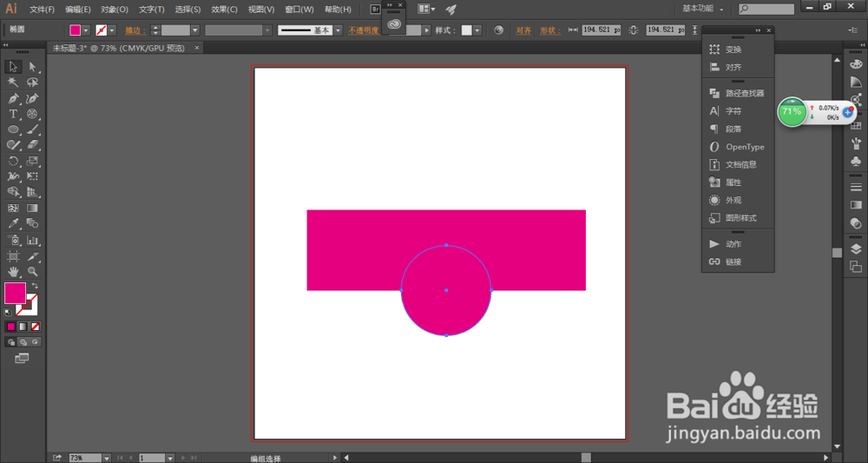
Task: Select the Hand tool
Action: coord(13,271)
